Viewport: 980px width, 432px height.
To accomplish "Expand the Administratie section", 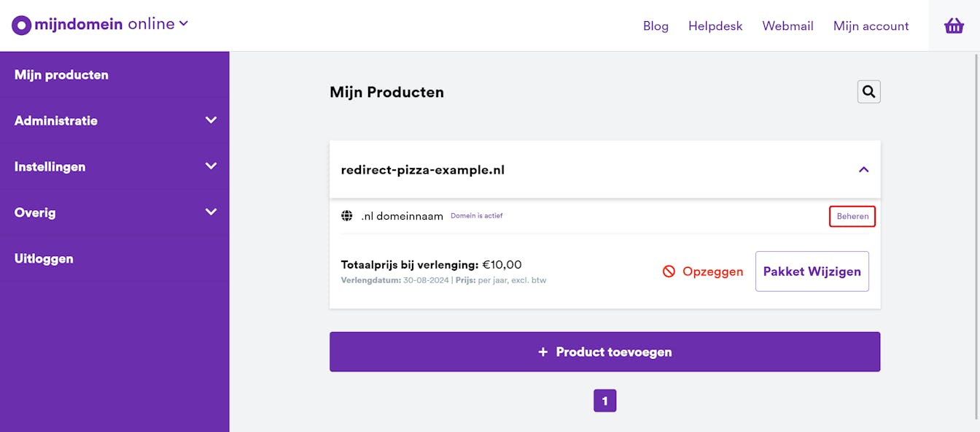I will tap(211, 120).
